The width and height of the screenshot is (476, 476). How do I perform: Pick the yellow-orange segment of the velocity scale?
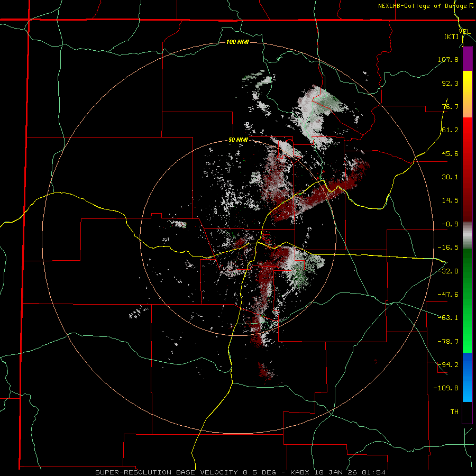coord(467,94)
